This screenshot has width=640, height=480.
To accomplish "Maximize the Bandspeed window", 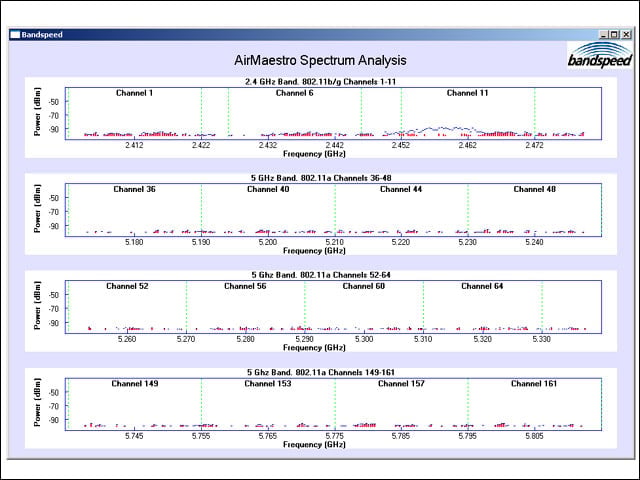I will 614,35.
